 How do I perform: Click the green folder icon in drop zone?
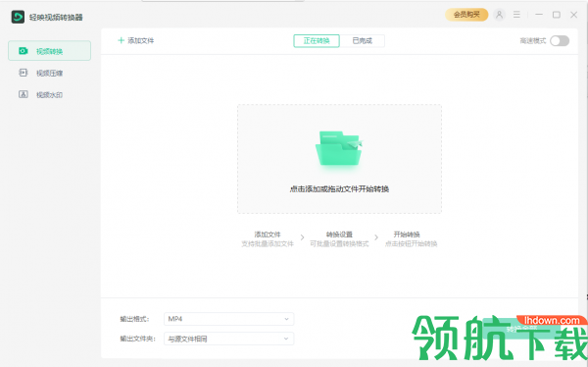[339, 148]
